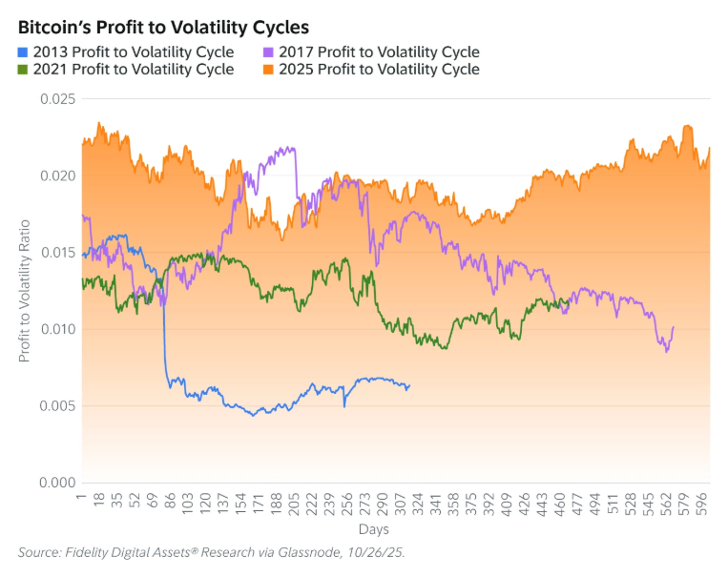Image resolution: width=728 pixels, height=577 pixels.
Task: Toggle the 2025 Profit to Volatility Cycle label
Action: pyautogui.click(x=380, y=70)
